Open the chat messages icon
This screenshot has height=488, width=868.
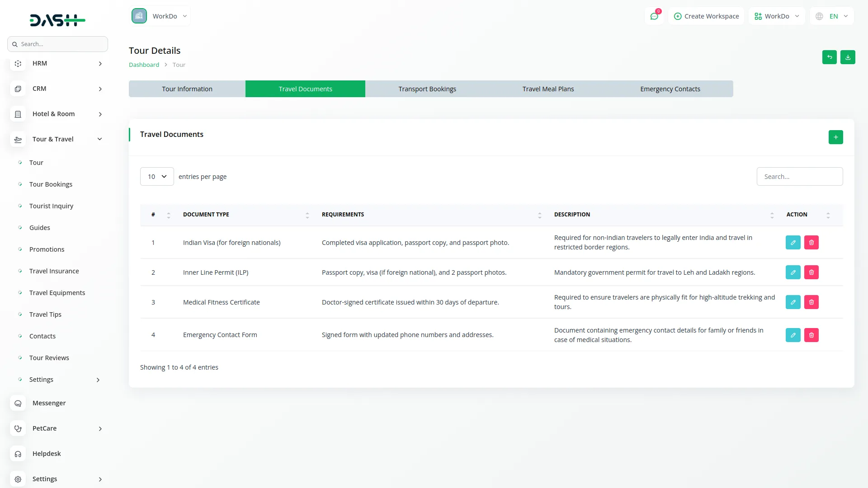click(654, 16)
